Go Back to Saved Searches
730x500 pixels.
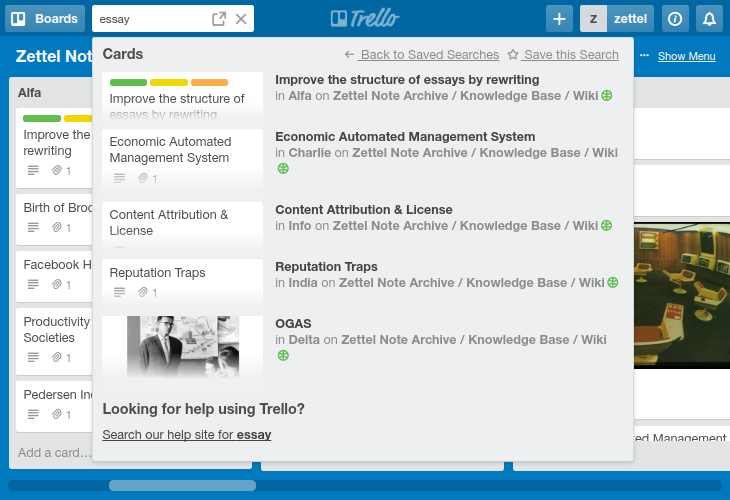(422, 54)
